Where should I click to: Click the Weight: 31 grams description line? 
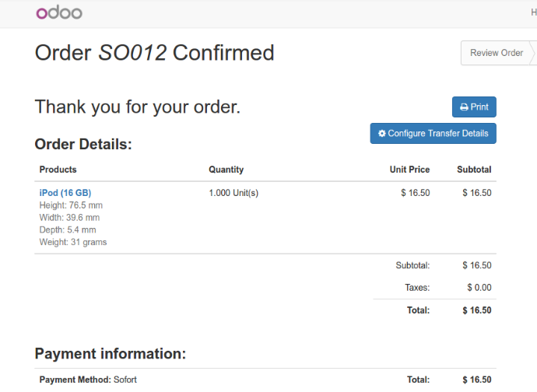(x=73, y=242)
